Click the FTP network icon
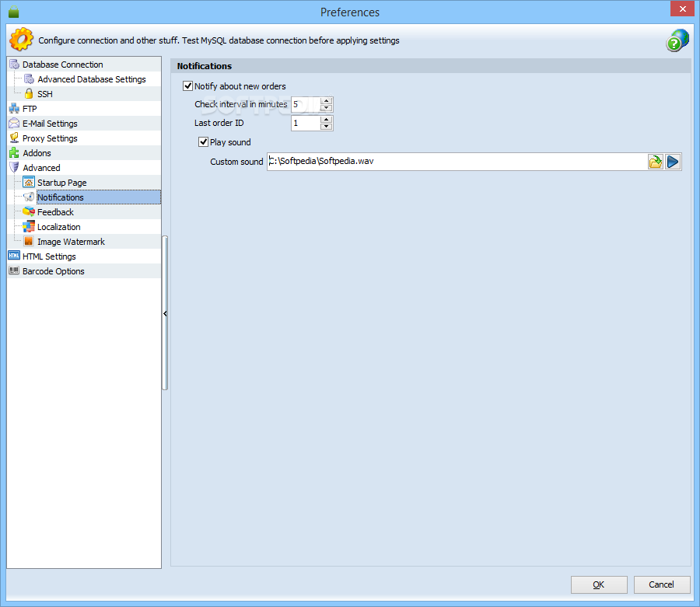Viewport: 700px width, 607px height. [14, 108]
